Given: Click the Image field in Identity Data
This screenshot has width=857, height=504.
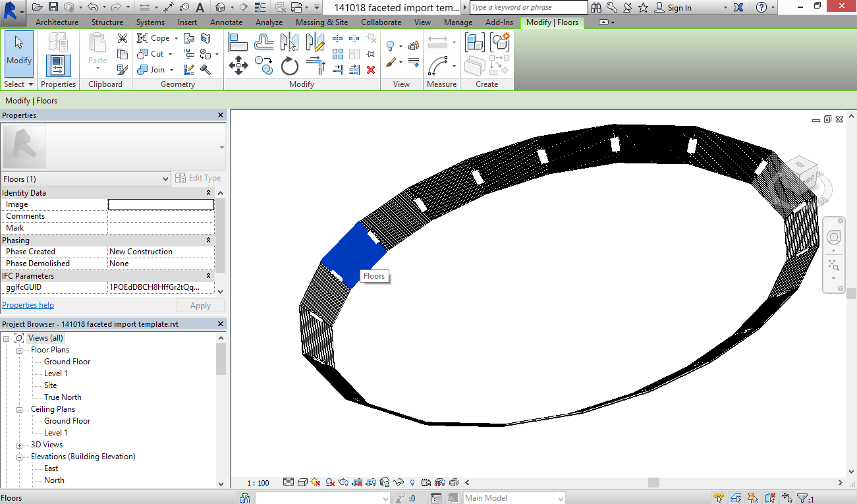Looking at the screenshot, I should (161, 205).
